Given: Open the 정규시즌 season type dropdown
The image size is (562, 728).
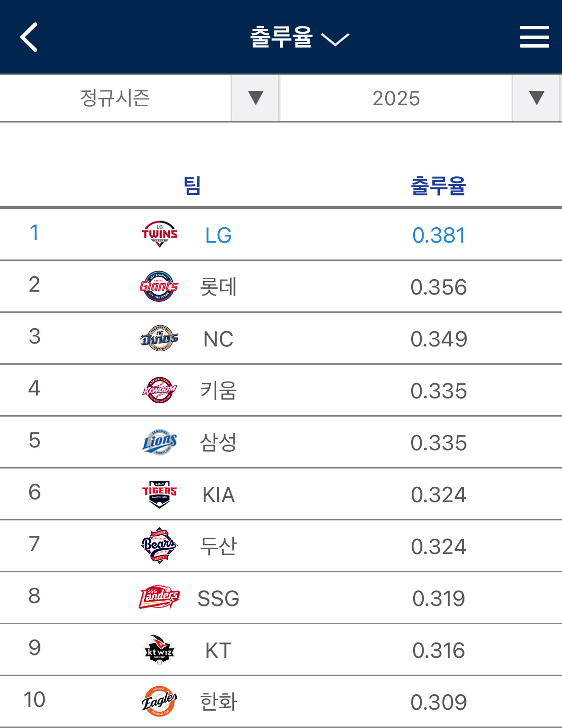Looking at the screenshot, I should coord(139,98).
